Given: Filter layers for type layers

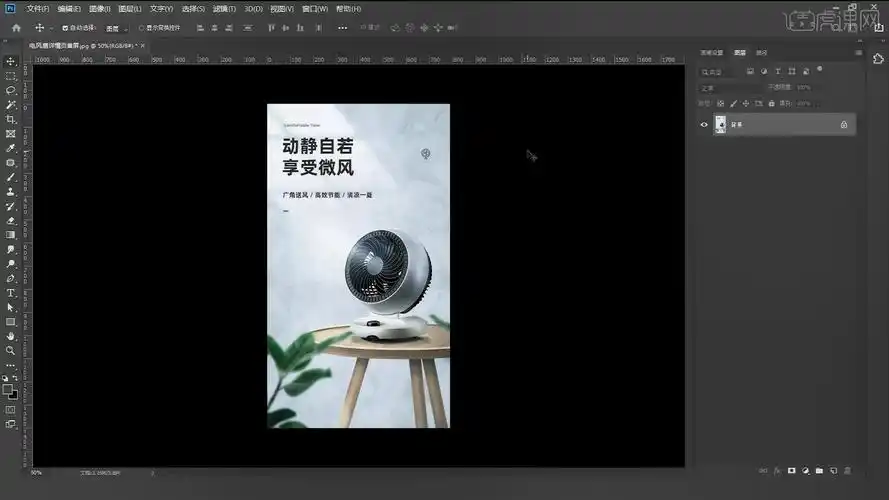Looking at the screenshot, I should 778,71.
